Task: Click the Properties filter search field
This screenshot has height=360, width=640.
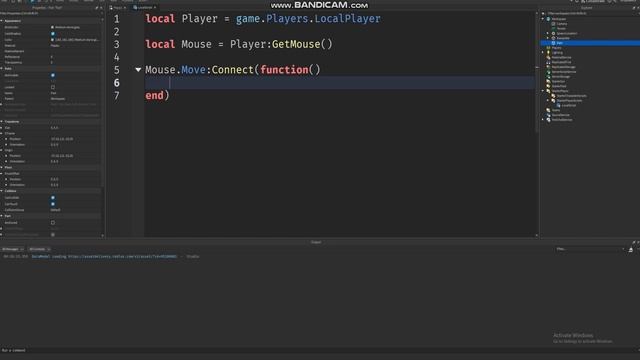Action: (51, 13)
